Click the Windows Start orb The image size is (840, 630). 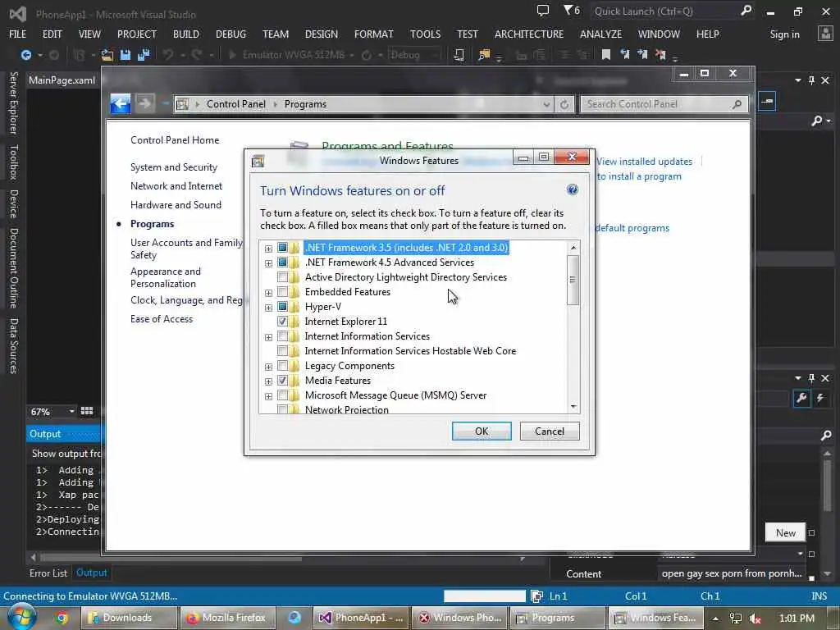click(21, 617)
